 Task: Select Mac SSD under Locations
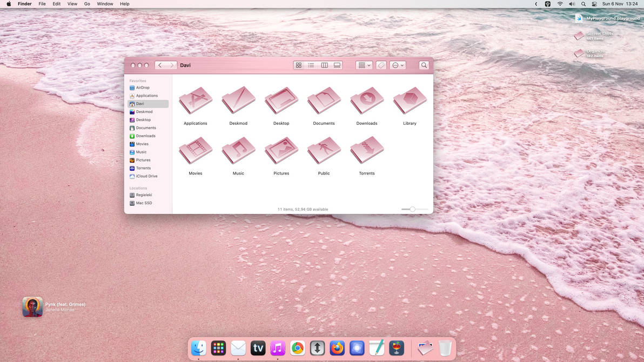pyautogui.click(x=148, y=203)
